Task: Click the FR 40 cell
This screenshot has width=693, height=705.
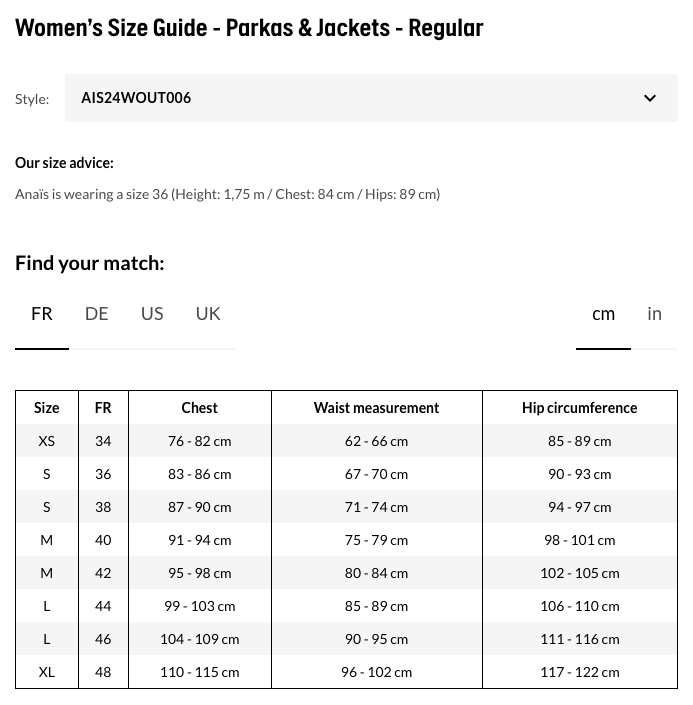Action: pos(103,540)
